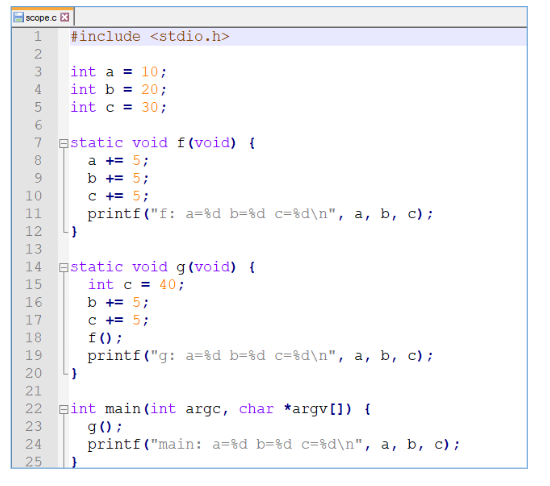Select the scope.c file tab
This screenshot has height=486, width=550.
pos(42,17)
